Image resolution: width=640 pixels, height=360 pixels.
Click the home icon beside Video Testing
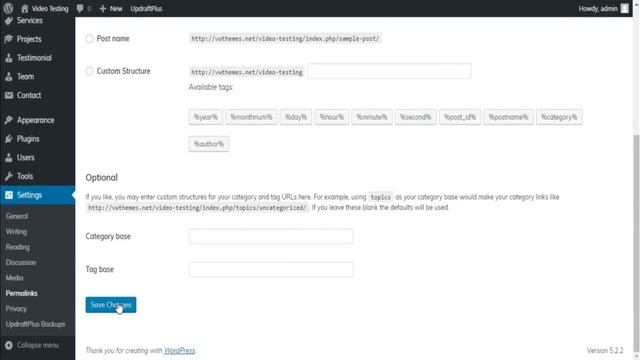[x=24, y=8]
